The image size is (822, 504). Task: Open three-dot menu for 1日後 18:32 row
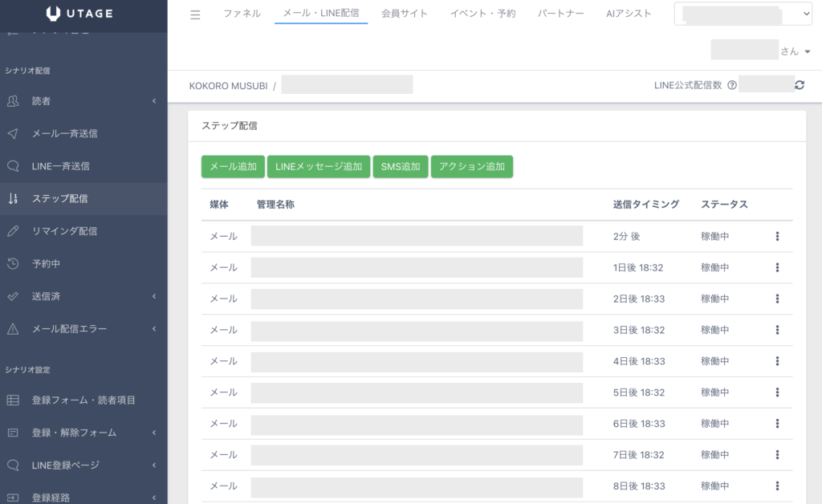pyautogui.click(x=777, y=267)
